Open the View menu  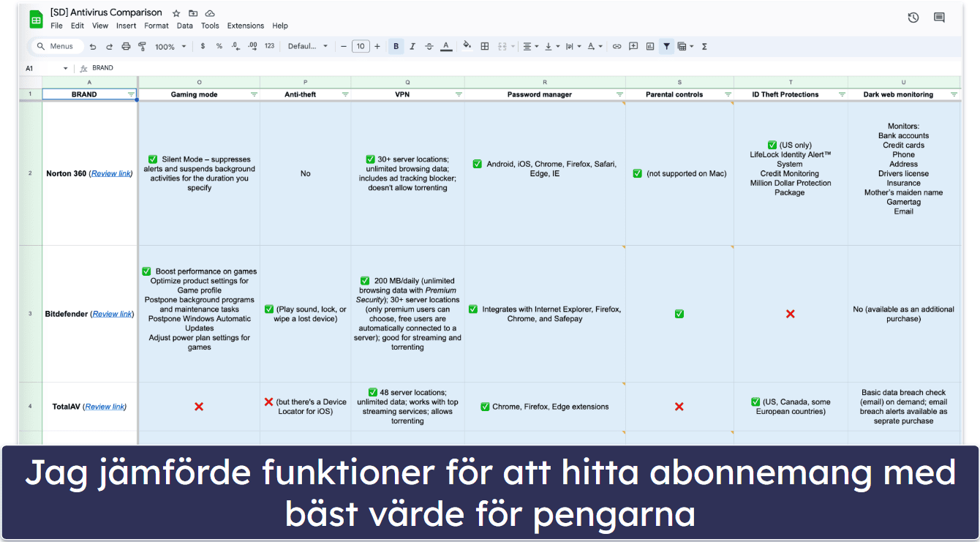pyautogui.click(x=100, y=26)
